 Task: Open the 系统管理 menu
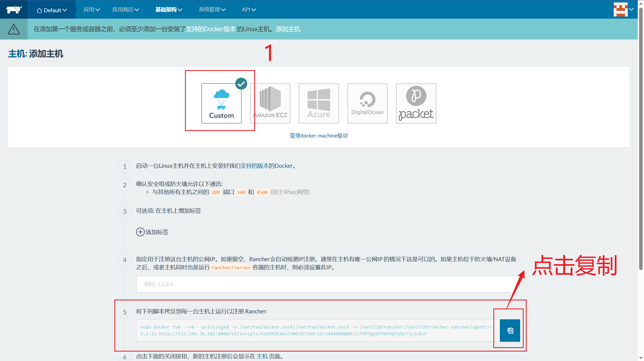212,10
